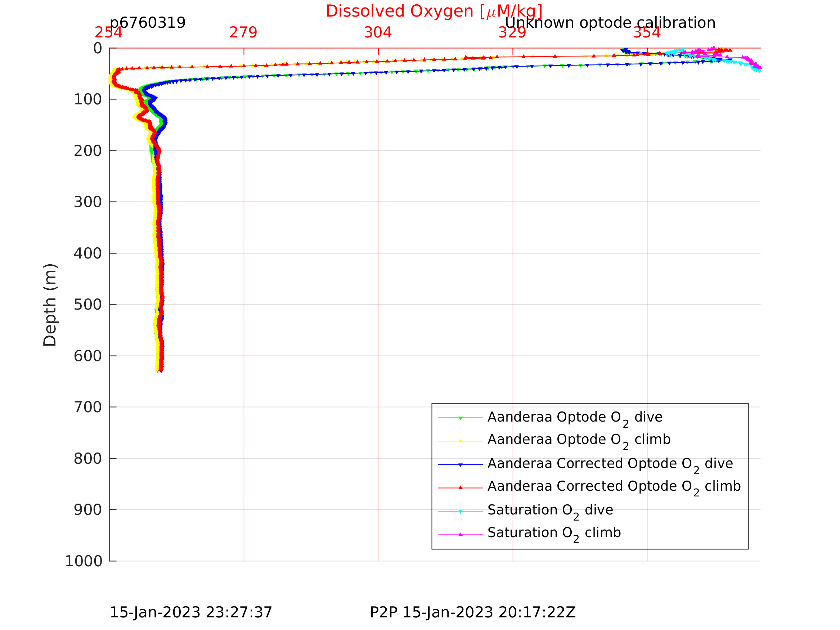
Task: Click legend entry 'Aanderaa Corrected Optode O2 dive'
Action: [610, 465]
